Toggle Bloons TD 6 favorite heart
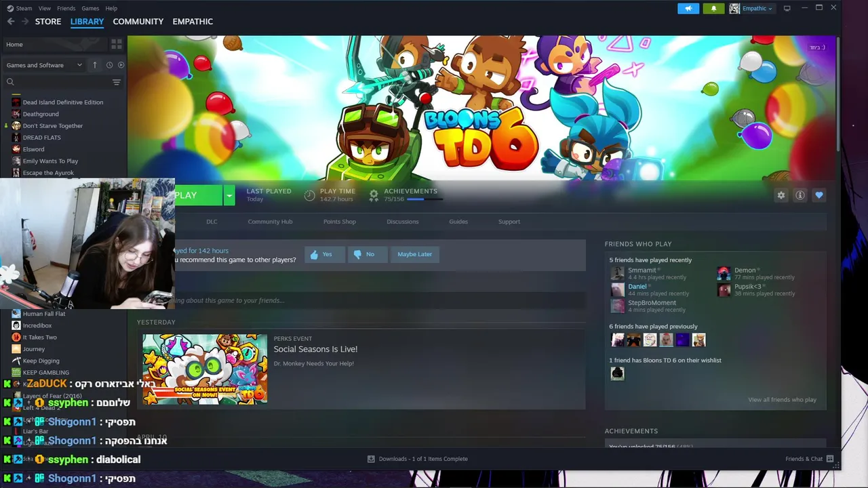Image resolution: width=868 pixels, height=488 pixels. (819, 195)
